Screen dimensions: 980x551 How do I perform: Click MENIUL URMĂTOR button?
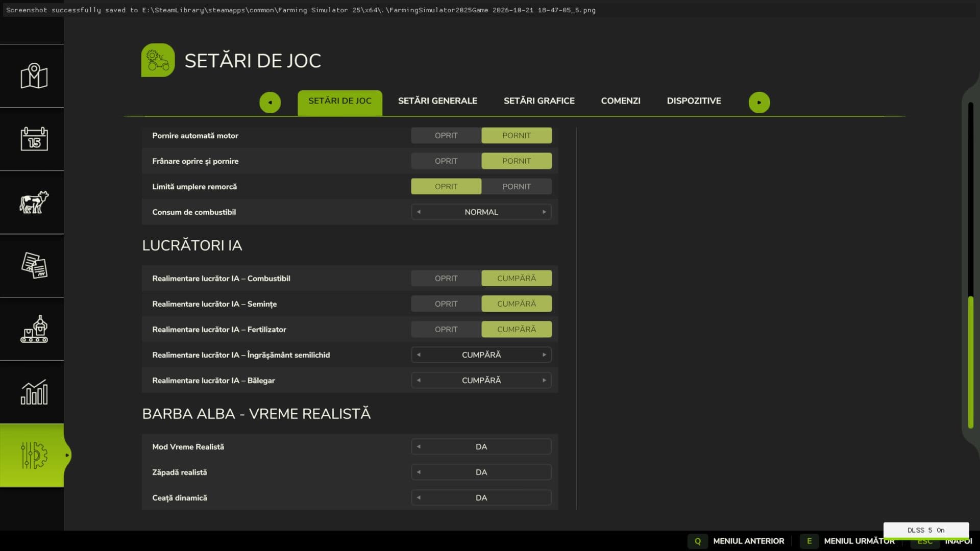point(859,541)
